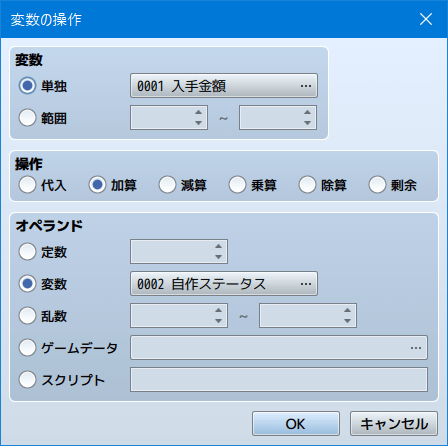Choose the 乗算 operation
This screenshot has width=448, height=446.
pyautogui.click(x=237, y=185)
